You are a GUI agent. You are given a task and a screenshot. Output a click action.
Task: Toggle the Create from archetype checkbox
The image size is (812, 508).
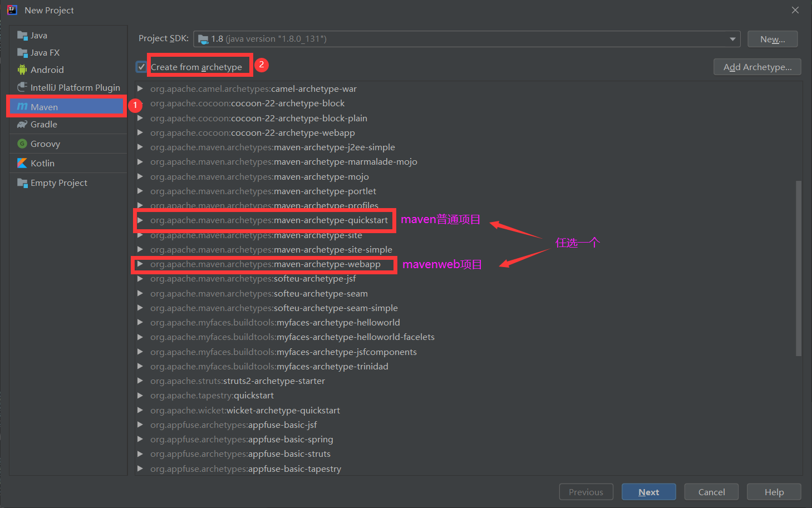141,67
